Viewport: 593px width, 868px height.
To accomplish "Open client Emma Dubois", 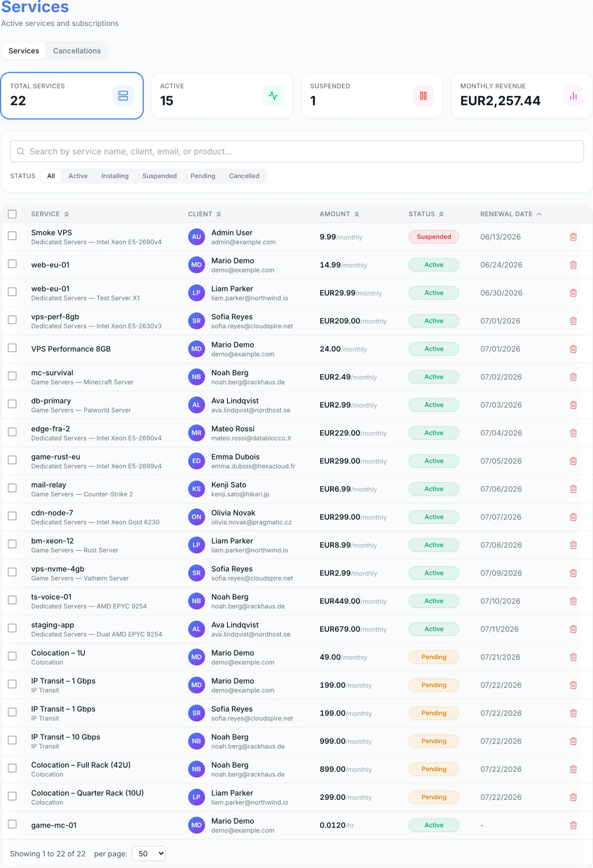I will pos(235,457).
